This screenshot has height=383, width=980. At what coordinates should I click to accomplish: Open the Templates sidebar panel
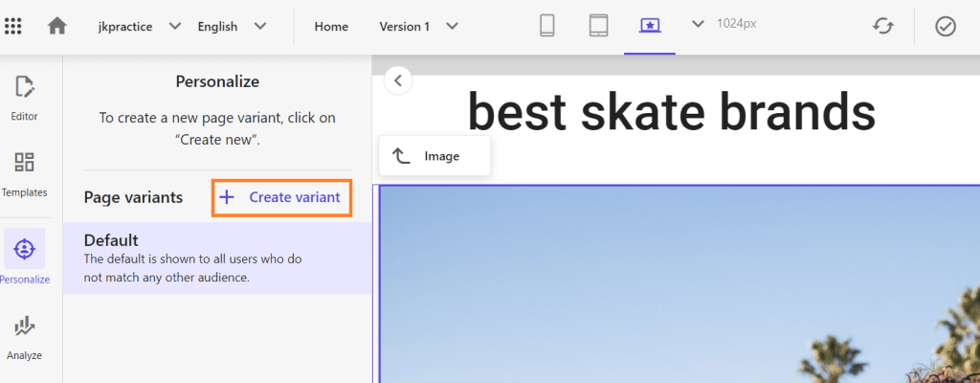pos(25,173)
